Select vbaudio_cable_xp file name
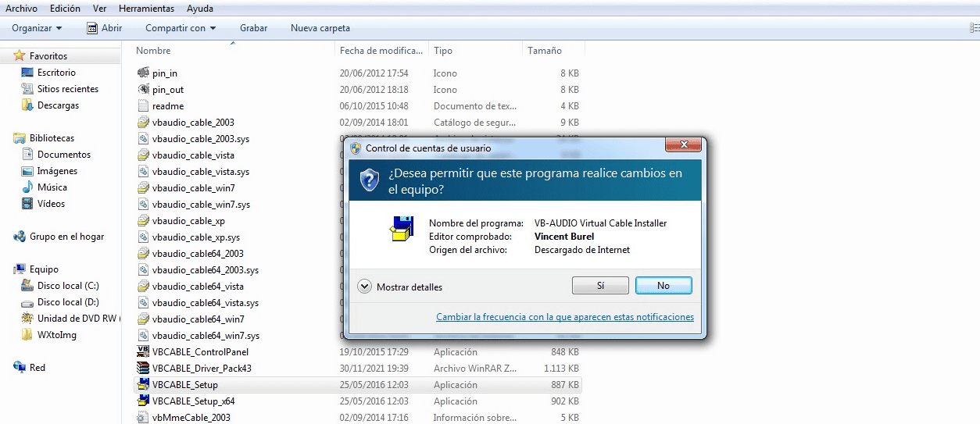Screen dimensions: 980x424 (188, 220)
